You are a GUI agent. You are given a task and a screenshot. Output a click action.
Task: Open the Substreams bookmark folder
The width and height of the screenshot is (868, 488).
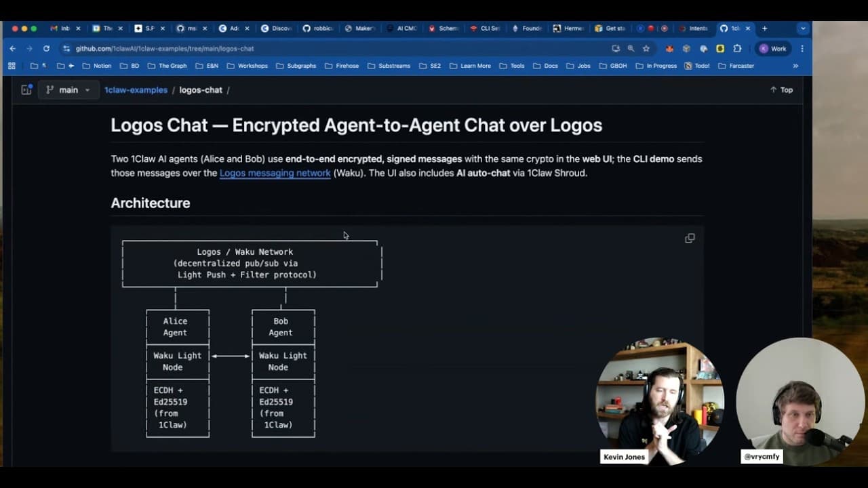click(x=389, y=66)
